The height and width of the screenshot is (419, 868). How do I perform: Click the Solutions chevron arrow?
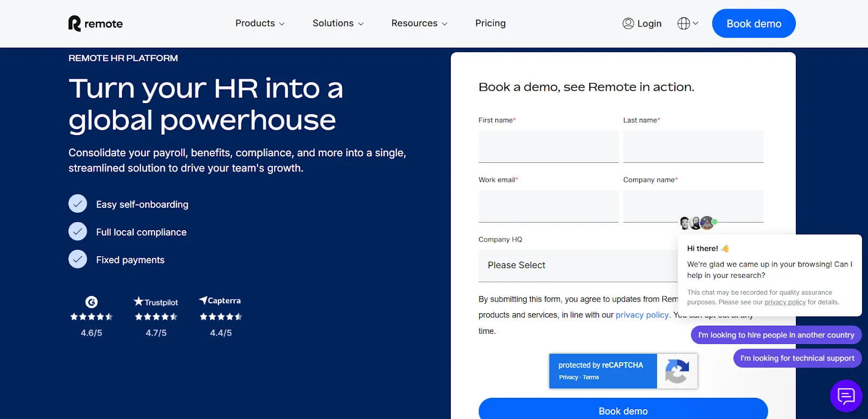pyautogui.click(x=361, y=24)
